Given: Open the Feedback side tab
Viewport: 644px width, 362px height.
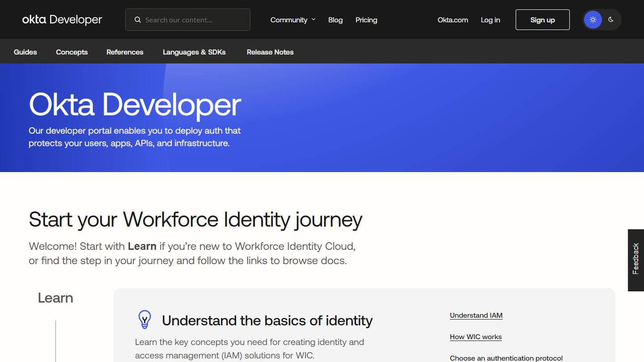Looking at the screenshot, I should 636,260.
